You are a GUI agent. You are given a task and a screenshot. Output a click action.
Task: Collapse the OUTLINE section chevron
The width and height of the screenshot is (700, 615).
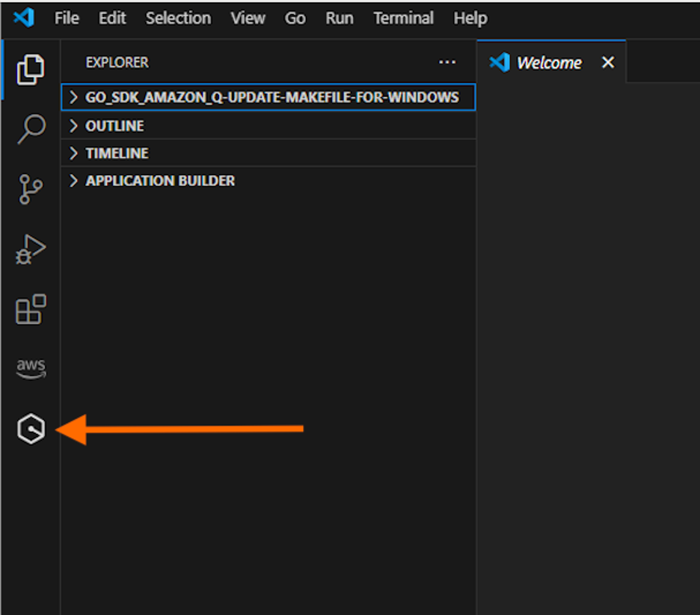[x=73, y=126]
